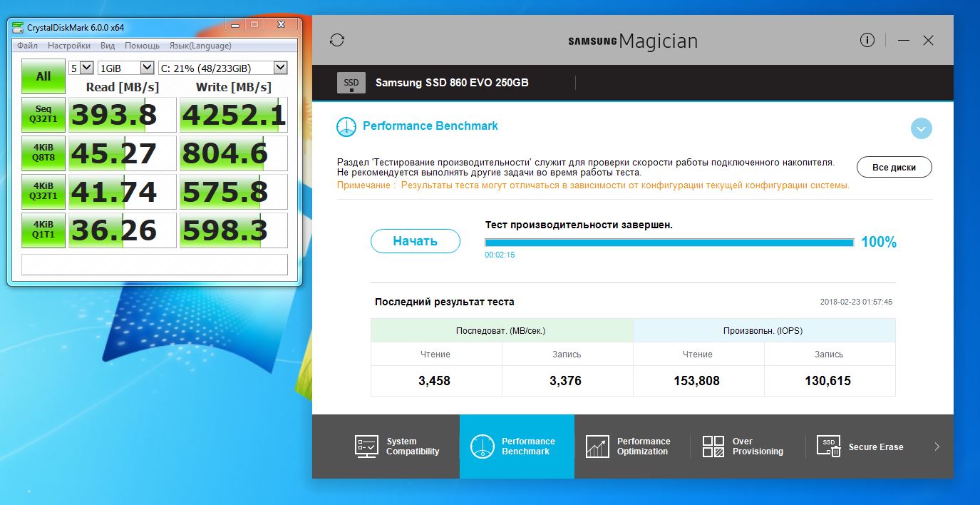Run all tests with the All button
Image resolution: width=980 pixels, height=505 pixels.
click(43, 76)
